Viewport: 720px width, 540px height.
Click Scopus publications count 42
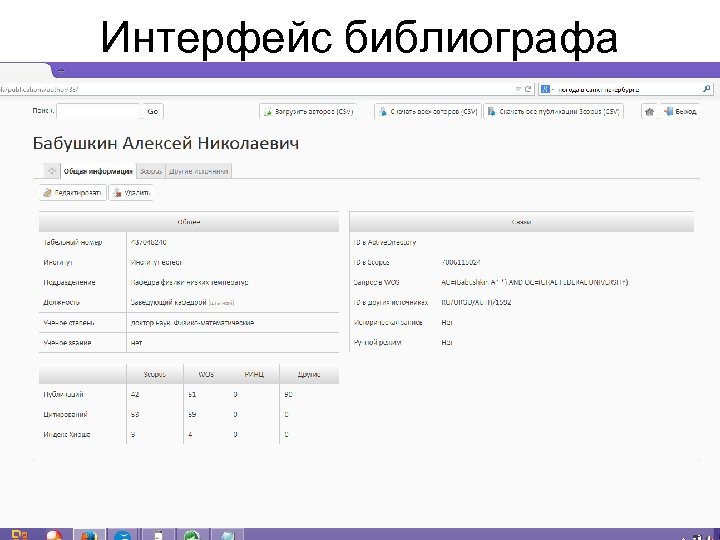[135, 394]
